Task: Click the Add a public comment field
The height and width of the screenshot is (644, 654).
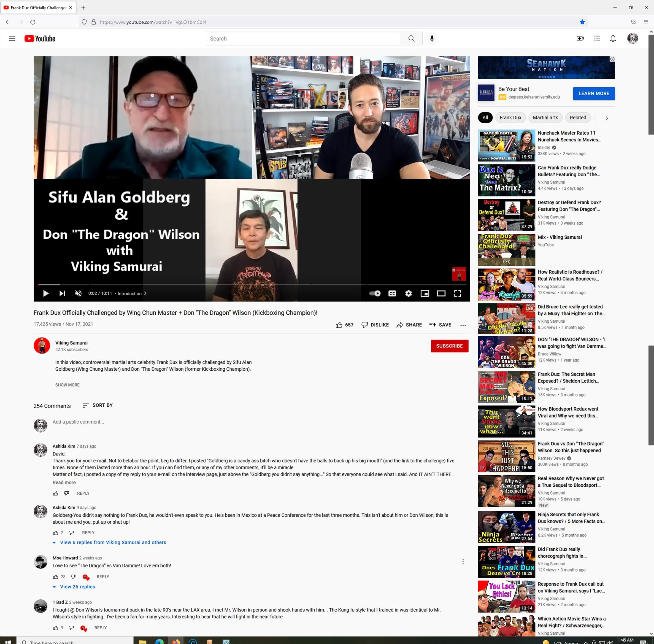Action: (261, 422)
